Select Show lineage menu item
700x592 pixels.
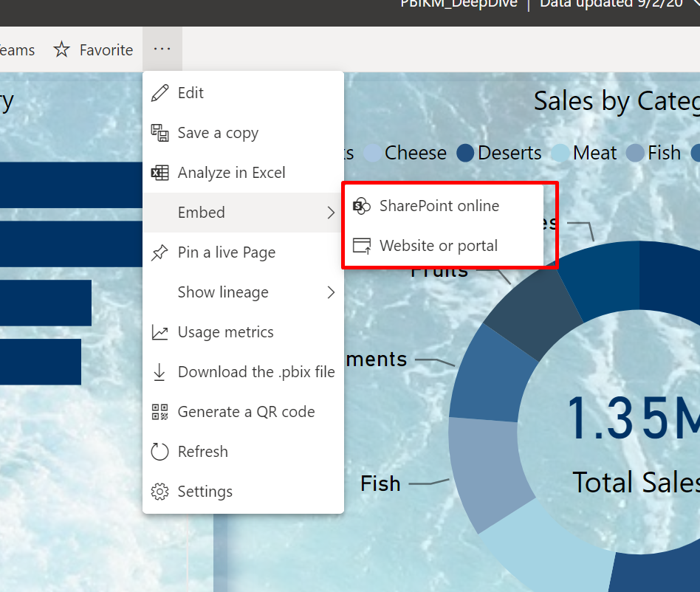coord(244,292)
